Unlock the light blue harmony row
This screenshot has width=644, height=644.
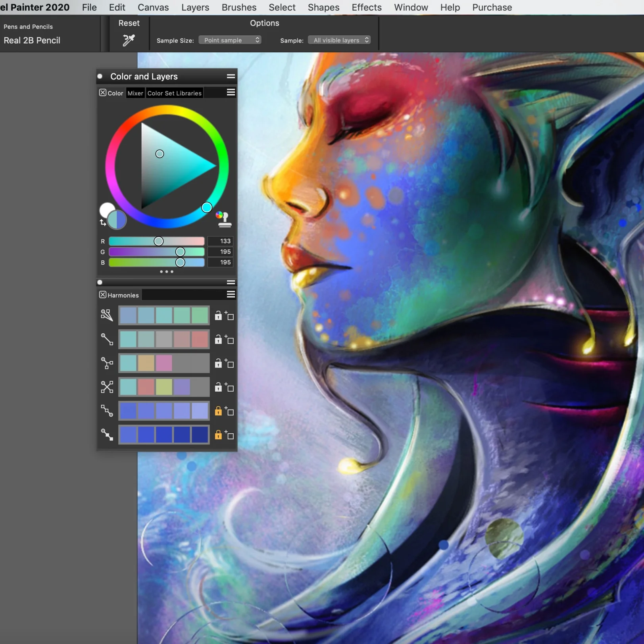pyautogui.click(x=218, y=411)
